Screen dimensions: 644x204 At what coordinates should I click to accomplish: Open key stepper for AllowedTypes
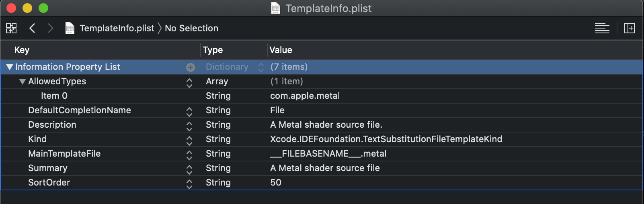(x=189, y=83)
